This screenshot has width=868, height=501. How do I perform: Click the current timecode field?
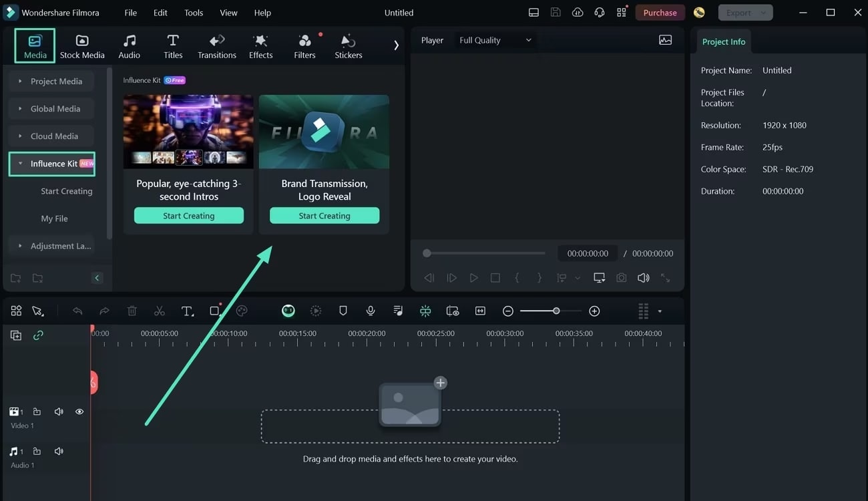[x=588, y=253]
